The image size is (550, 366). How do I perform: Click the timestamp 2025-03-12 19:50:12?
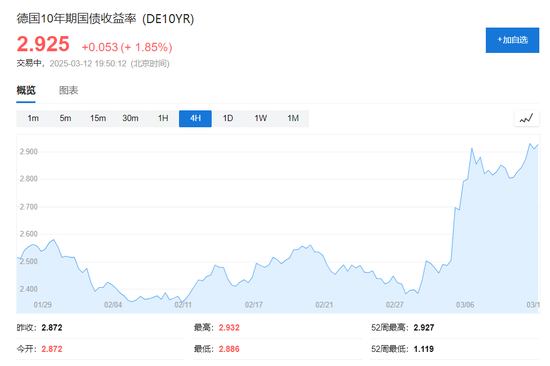[x=88, y=64]
